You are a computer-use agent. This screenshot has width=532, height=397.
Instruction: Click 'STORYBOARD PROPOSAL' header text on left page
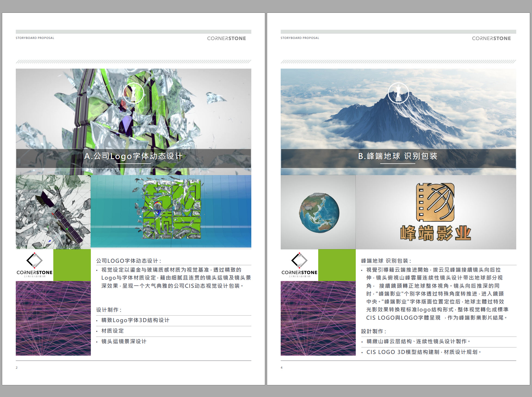pyautogui.click(x=35, y=38)
